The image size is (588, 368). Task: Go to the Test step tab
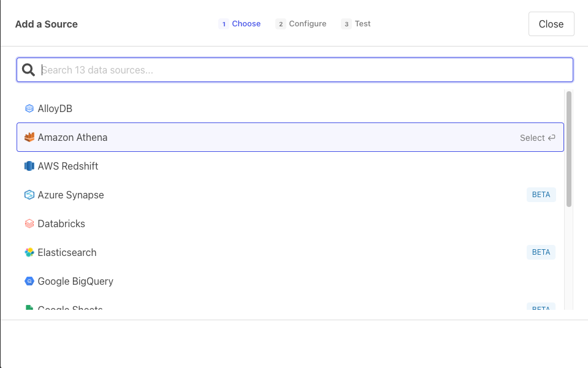tap(356, 24)
